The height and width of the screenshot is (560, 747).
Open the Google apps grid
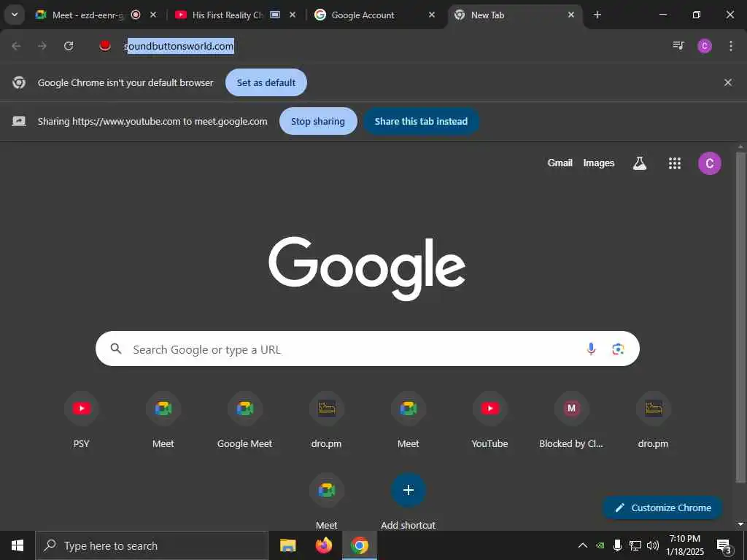coord(675,163)
